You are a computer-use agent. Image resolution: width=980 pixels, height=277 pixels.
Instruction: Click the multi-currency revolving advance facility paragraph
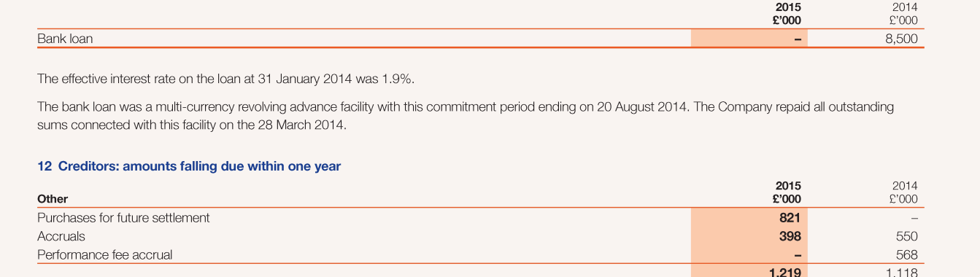(x=466, y=116)
